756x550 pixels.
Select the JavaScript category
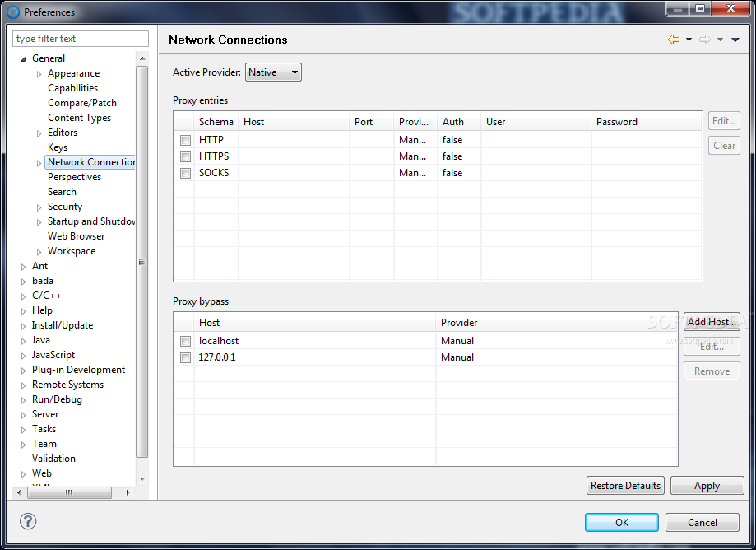tap(53, 355)
